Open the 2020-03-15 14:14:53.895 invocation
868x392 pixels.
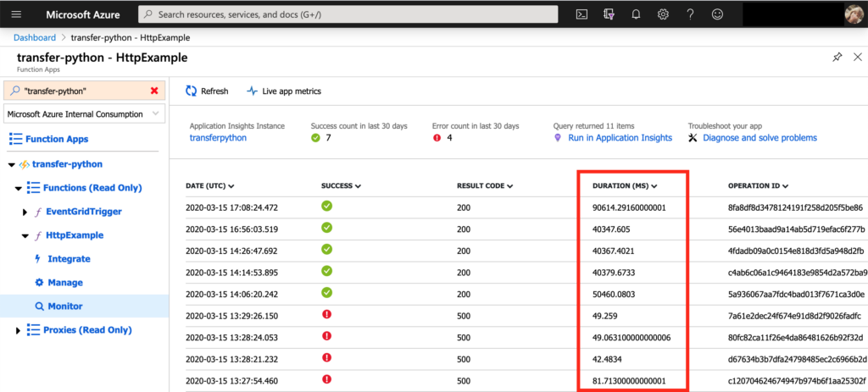pyautogui.click(x=231, y=273)
